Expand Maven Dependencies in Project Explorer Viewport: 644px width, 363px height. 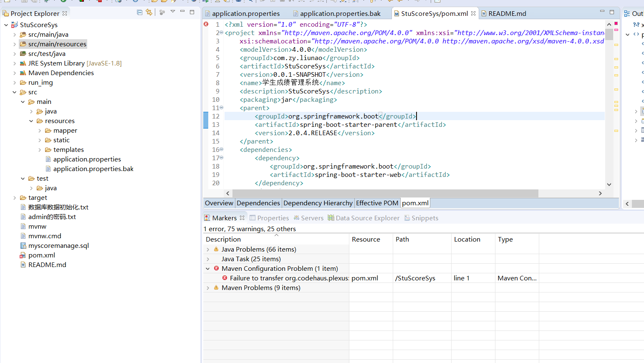pyautogui.click(x=14, y=73)
